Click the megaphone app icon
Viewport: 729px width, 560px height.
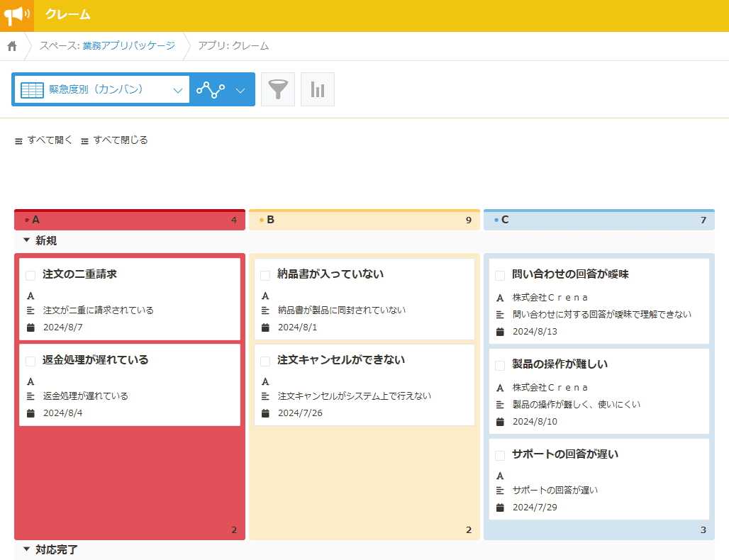(x=17, y=16)
